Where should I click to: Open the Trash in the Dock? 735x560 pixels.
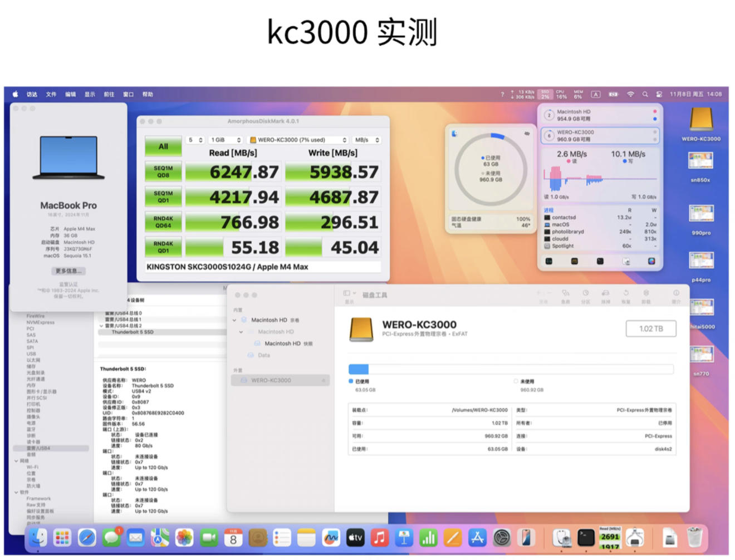coord(694,538)
